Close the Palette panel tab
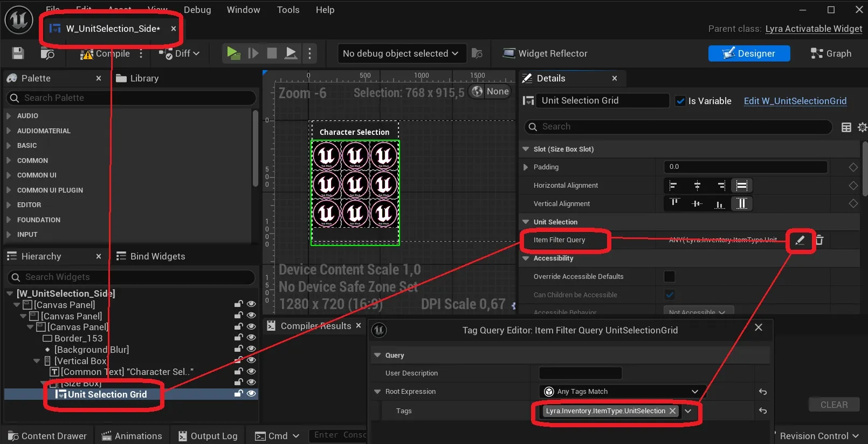868x444 pixels. [99, 78]
